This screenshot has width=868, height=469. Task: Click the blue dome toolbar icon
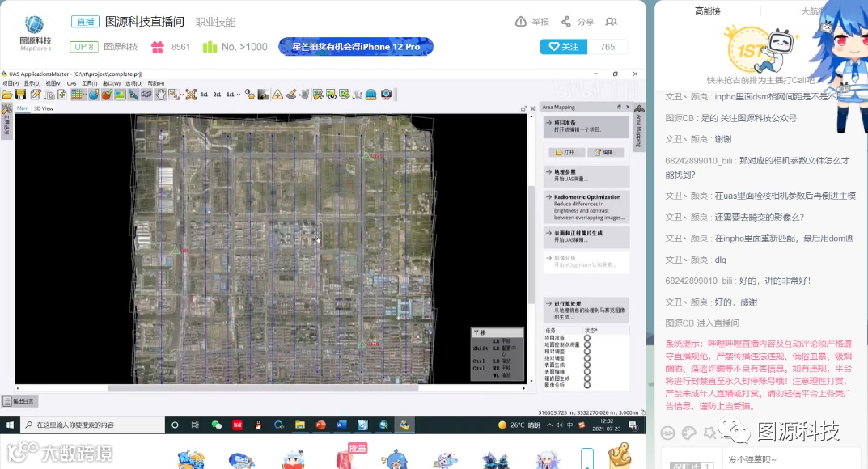(x=370, y=95)
